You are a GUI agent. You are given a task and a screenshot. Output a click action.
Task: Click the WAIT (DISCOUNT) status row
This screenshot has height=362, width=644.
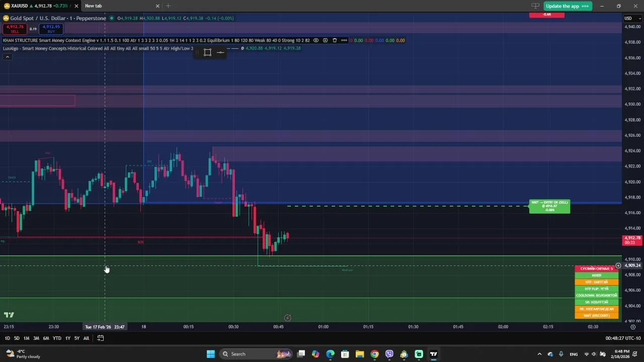597,316
